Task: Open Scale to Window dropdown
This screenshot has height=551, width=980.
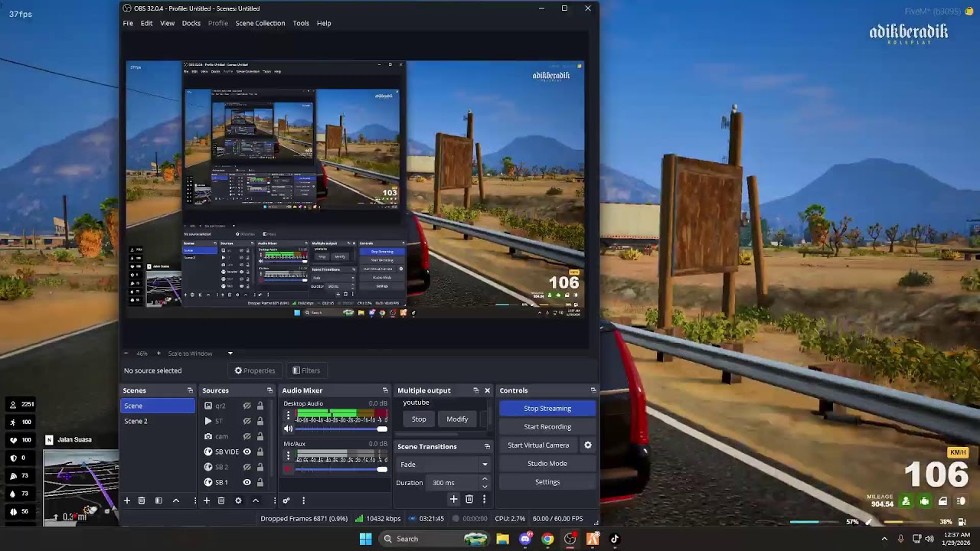Action: click(x=230, y=354)
